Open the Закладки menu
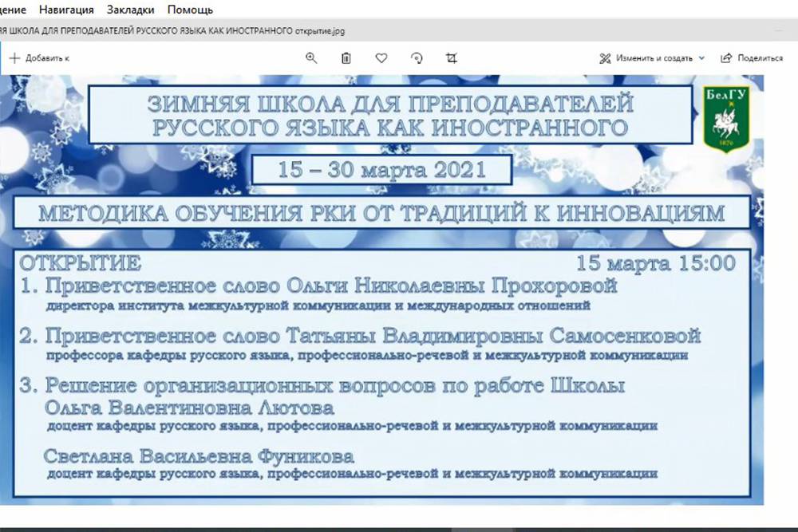Screen dimensions: 798x532 point(130,10)
